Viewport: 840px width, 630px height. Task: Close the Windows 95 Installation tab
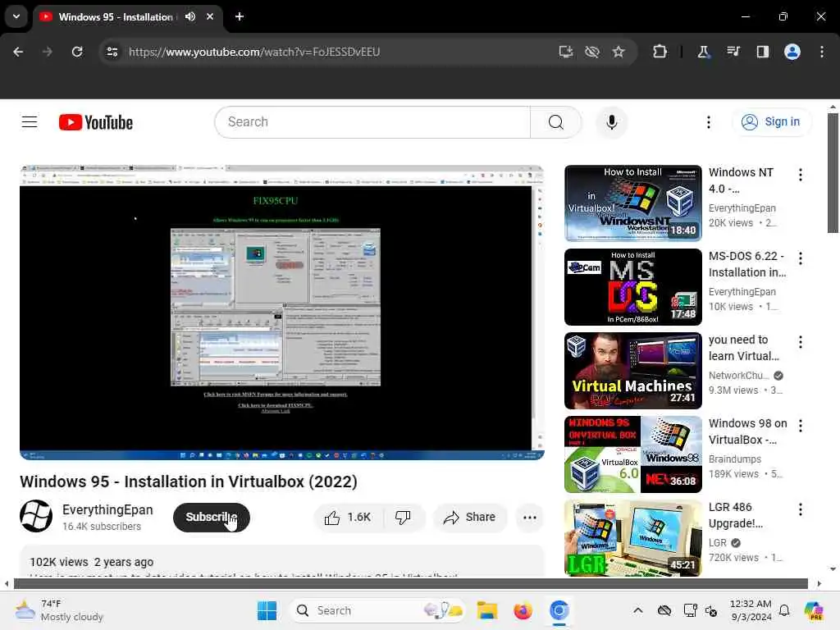click(x=210, y=16)
